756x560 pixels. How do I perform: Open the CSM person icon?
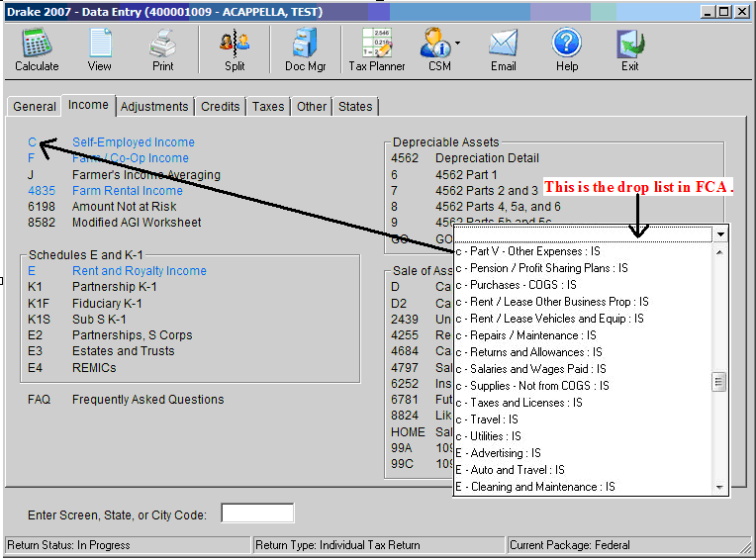[x=435, y=43]
